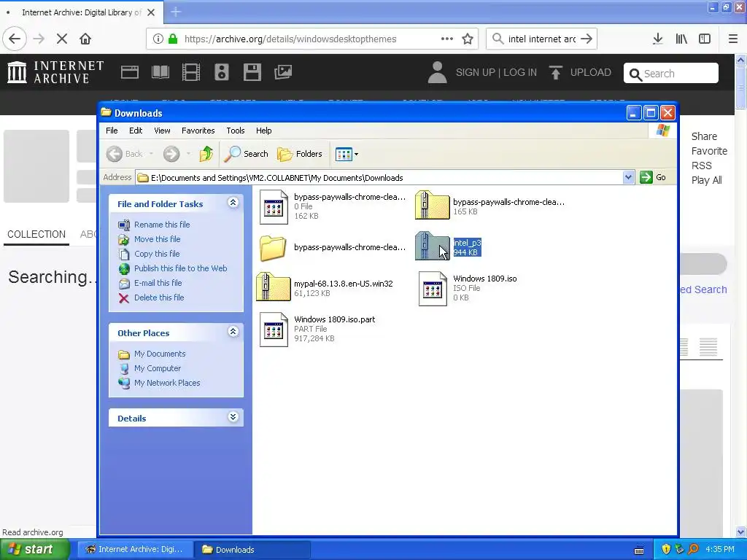Open the Search pane in Downloads window

point(247,154)
